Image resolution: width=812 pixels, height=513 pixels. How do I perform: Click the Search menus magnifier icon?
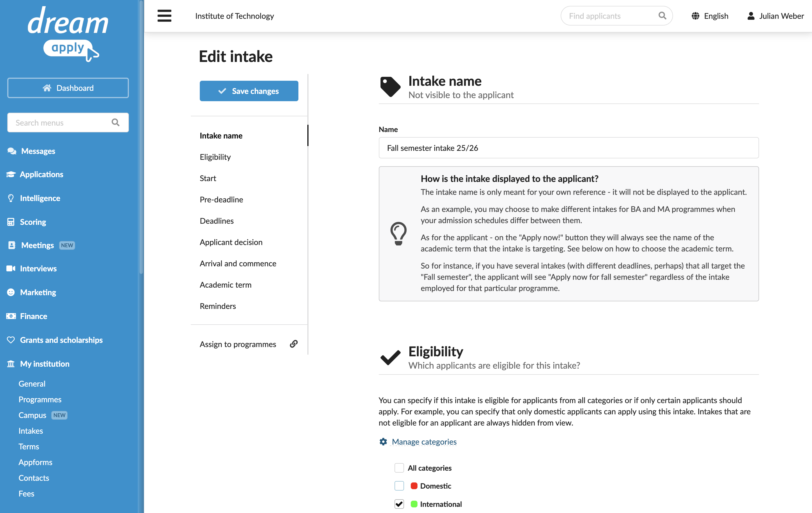(x=116, y=123)
